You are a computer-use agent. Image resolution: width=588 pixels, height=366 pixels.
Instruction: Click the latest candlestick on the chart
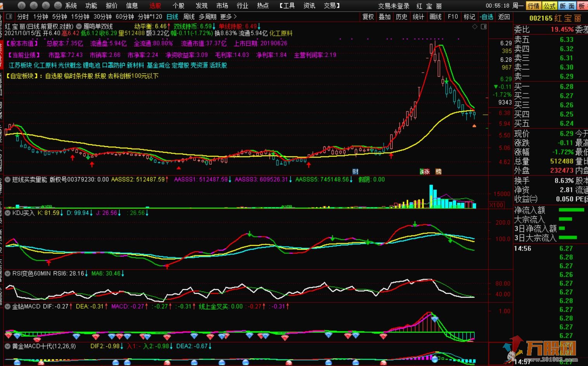click(474, 113)
